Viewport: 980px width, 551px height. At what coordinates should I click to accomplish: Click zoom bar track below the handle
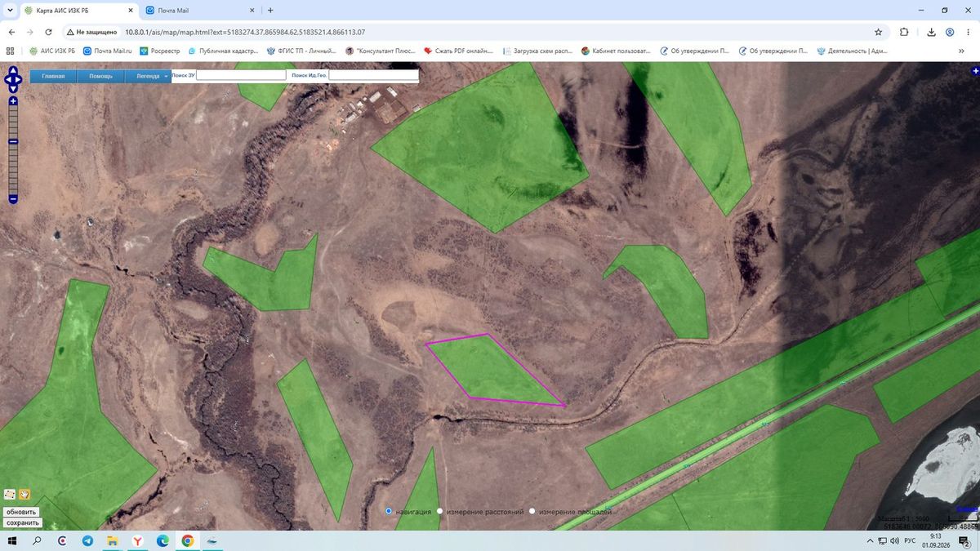13,169
